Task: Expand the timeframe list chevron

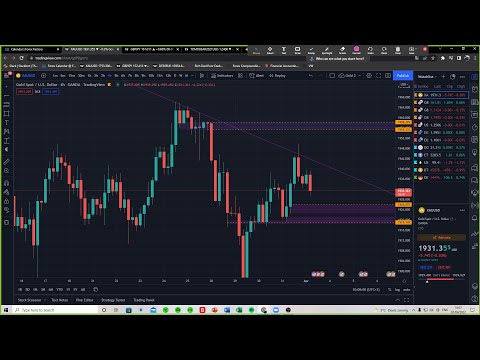Action: click(192, 76)
